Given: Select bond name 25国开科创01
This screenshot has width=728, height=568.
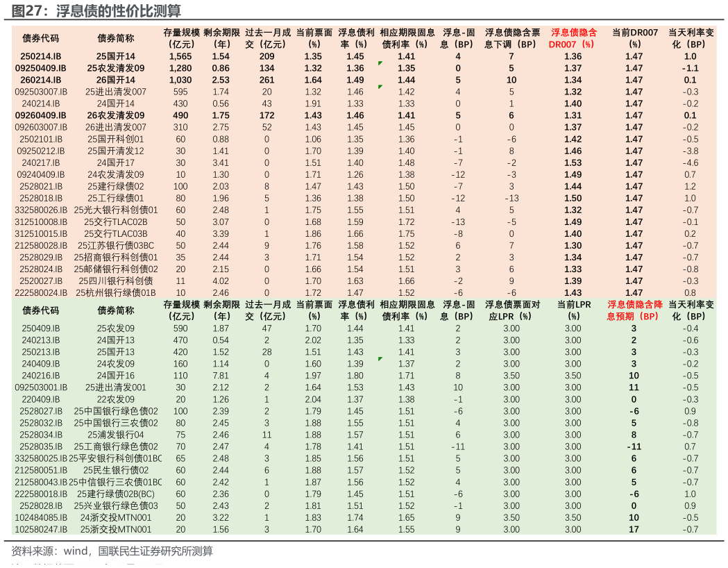Looking at the screenshot, I should 116,140.
